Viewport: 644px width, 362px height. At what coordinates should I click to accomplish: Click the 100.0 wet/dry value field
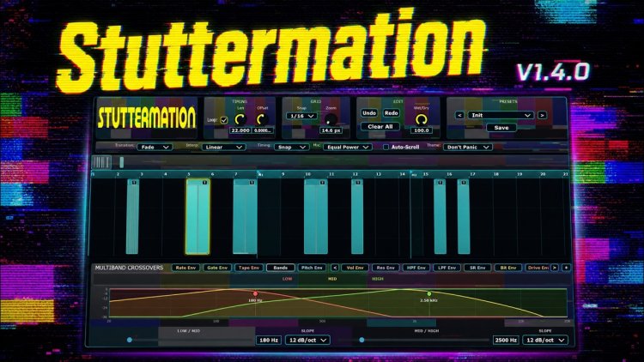tap(422, 130)
